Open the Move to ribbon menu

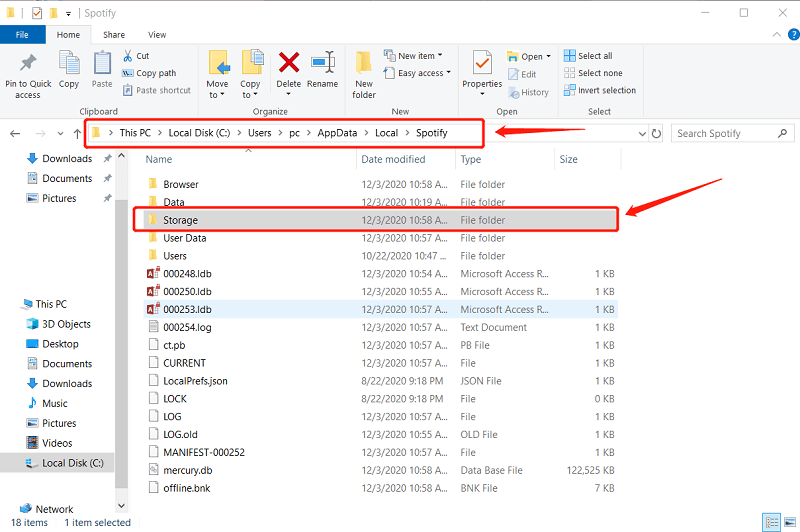pyautogui.click(x=217, y=74)
